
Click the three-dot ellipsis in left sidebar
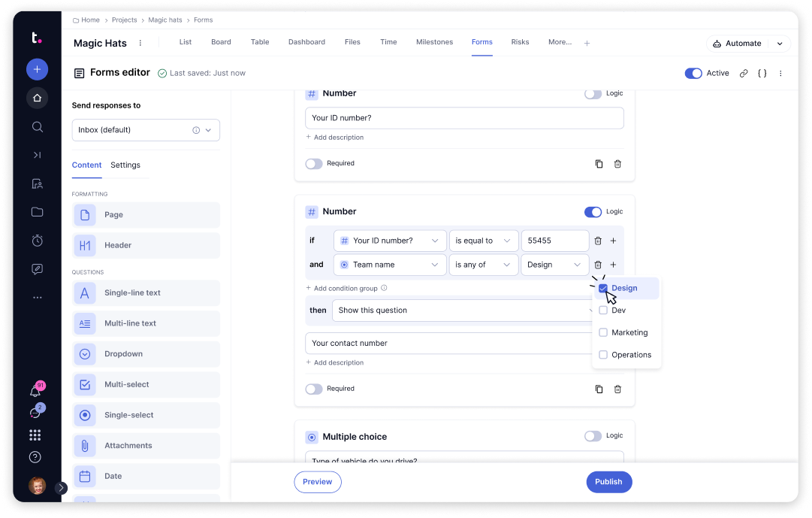click(x=38, y=298)
